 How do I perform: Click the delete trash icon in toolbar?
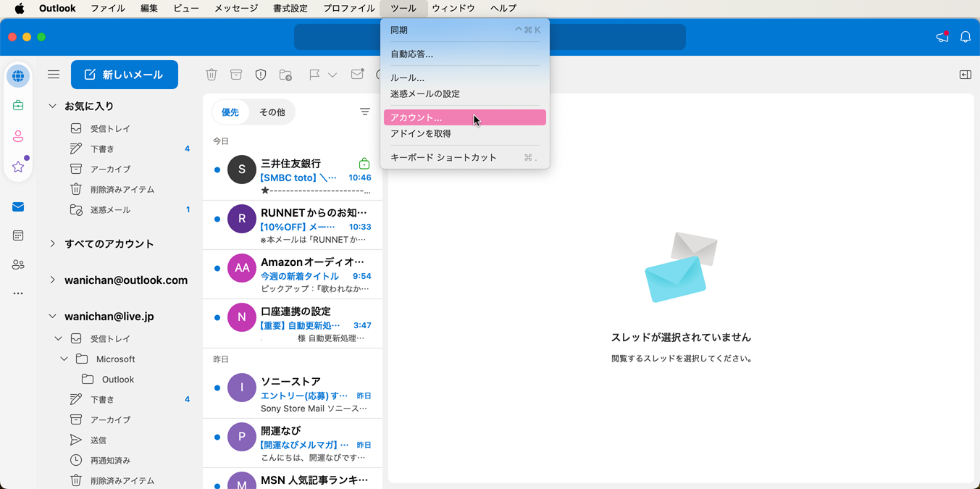coord(212,75)
